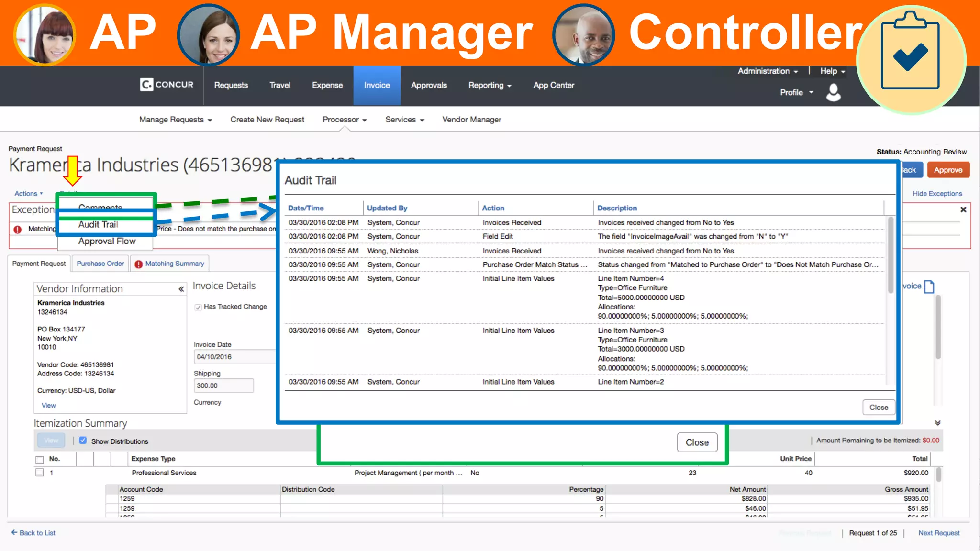Expand the Profile dropdown
This screenshot has height=551, width=980.
[x=797, y=92]
